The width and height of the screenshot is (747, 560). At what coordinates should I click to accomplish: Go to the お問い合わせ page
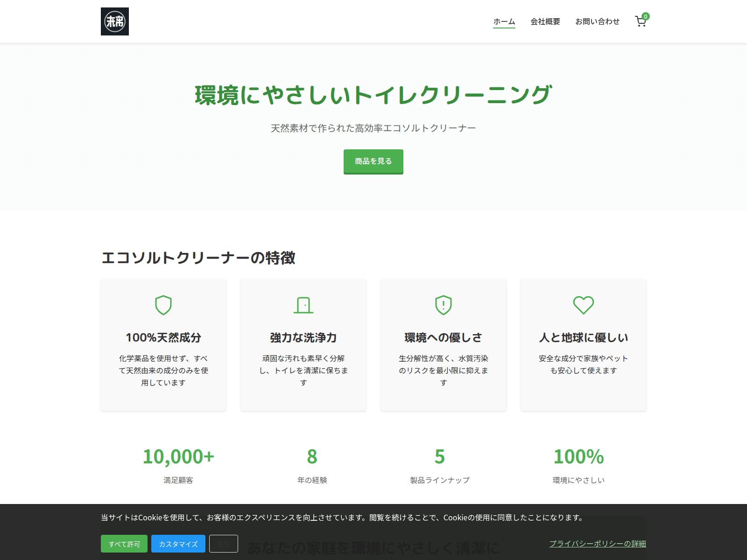point(598,21)
